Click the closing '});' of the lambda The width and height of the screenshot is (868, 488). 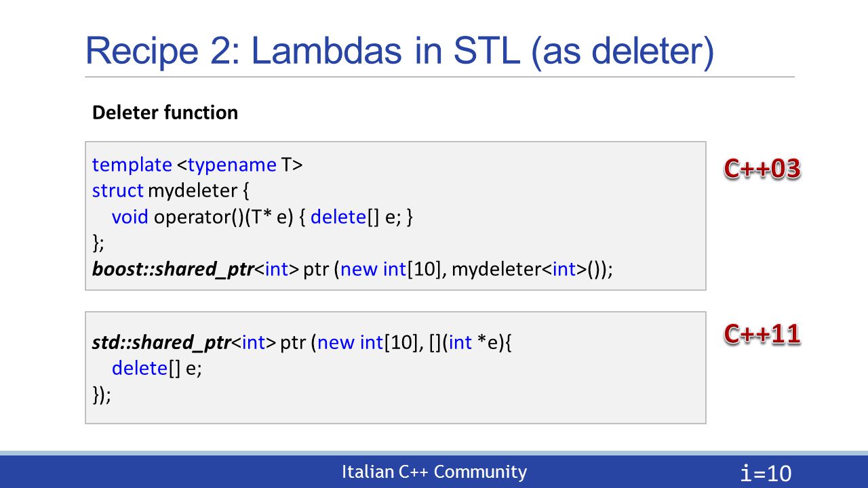pyautogui.click(x=101, y=395)
